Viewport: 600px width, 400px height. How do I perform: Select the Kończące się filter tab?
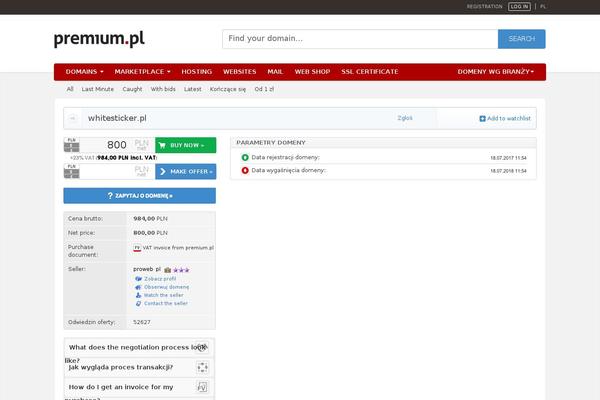[228, 89]
